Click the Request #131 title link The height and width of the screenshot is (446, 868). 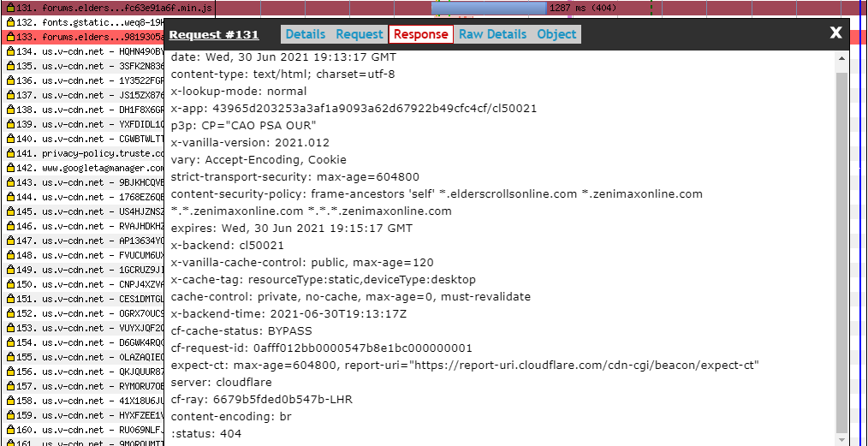pyautogui.click(x=214, y=34)
